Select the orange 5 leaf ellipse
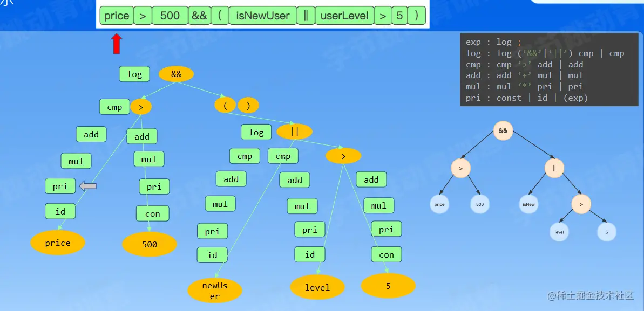The image size is (644, 311). pyautogui.click(x=388, y=286)
